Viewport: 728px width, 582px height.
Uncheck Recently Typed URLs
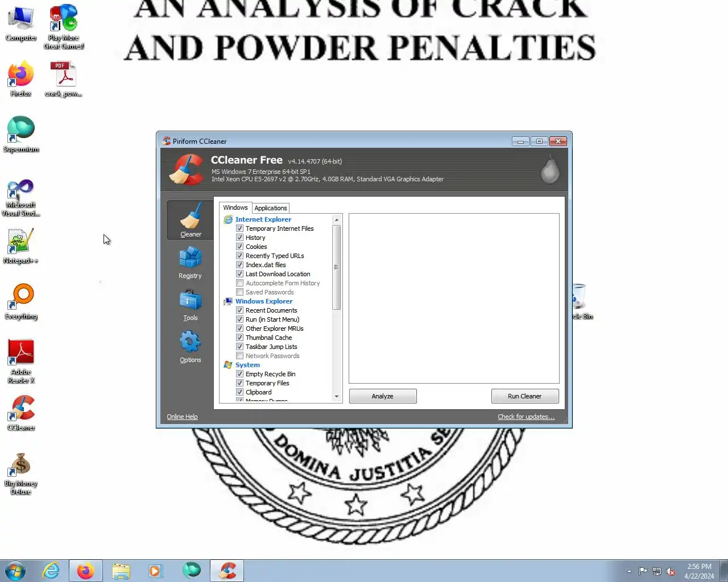coord(240,256)
